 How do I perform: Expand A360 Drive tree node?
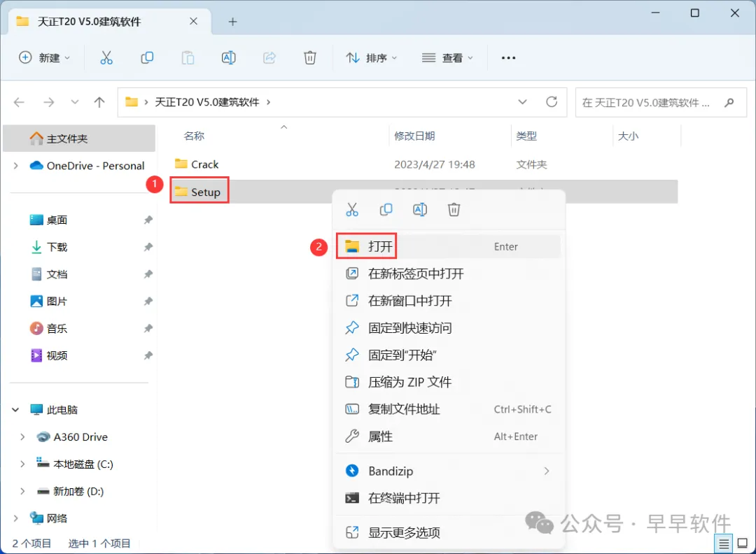22,437
